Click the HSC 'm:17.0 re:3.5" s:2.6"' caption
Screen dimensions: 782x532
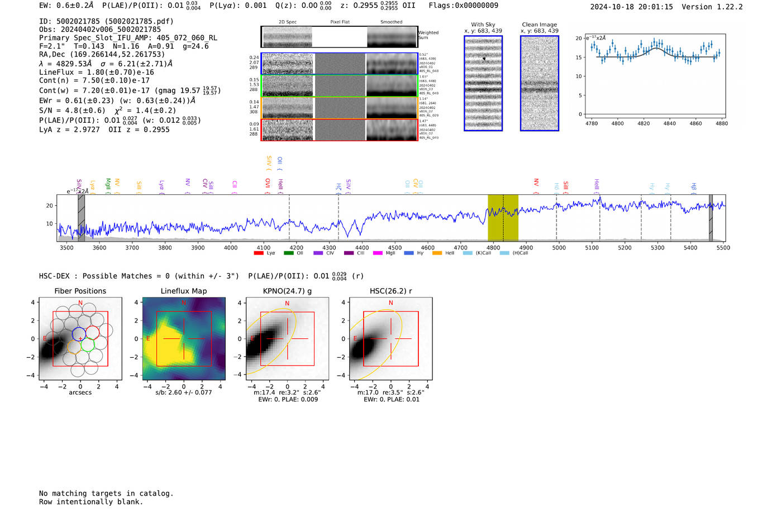(x=390, y=392)
